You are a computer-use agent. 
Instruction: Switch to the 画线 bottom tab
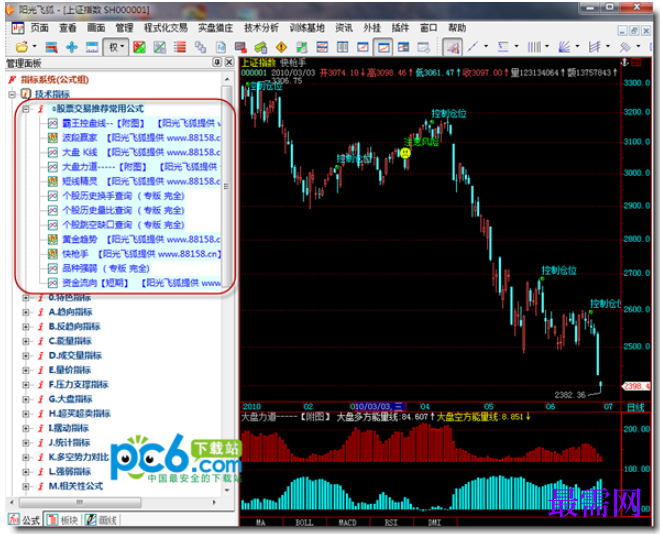(x=101, y=520)
